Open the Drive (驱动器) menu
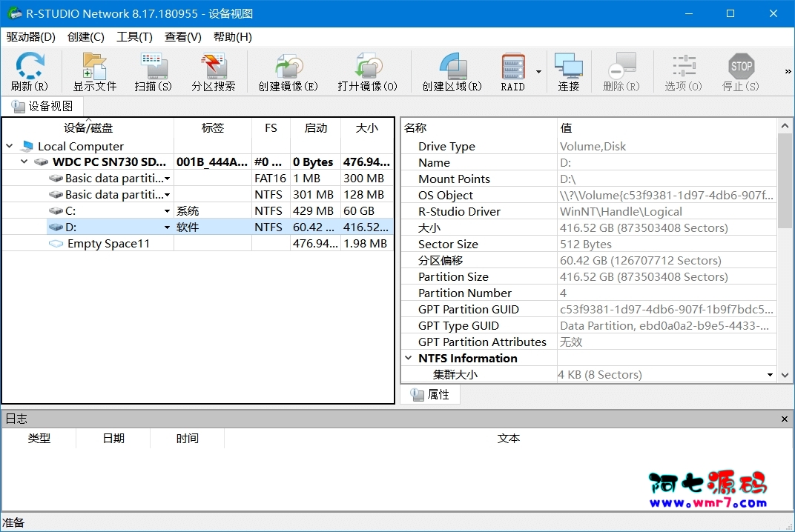The width and height of the screenshot is (795, 532). pos(31,37)
